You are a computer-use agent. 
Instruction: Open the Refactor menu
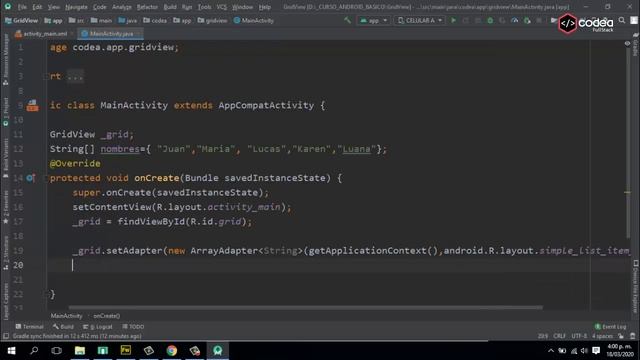tap(147, 7)
